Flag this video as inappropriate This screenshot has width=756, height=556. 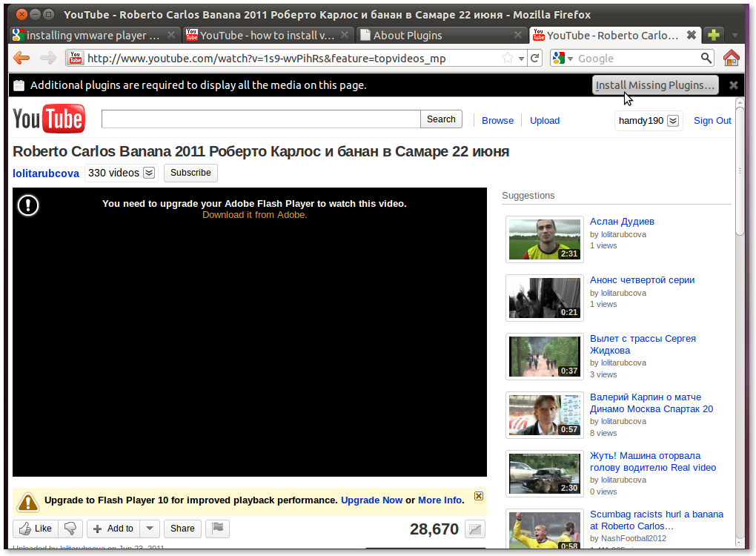point(217,529)
